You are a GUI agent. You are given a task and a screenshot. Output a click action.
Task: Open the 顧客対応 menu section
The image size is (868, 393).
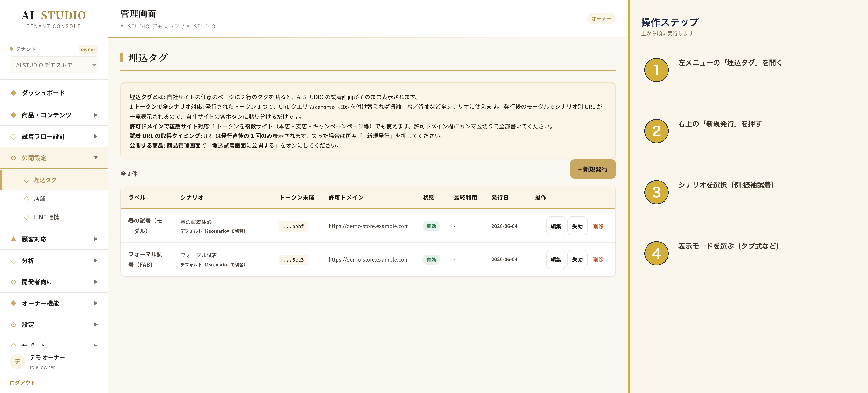point(54,239)
